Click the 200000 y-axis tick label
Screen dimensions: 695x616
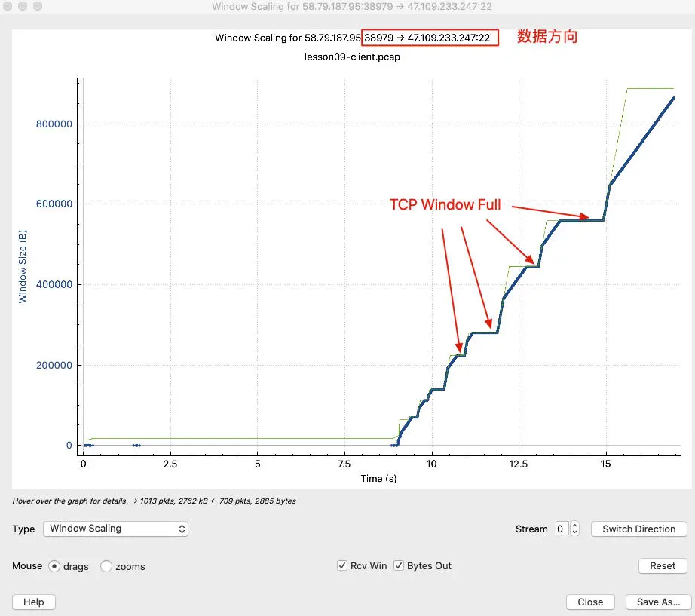pyautogui.click(x=54, y=365)
